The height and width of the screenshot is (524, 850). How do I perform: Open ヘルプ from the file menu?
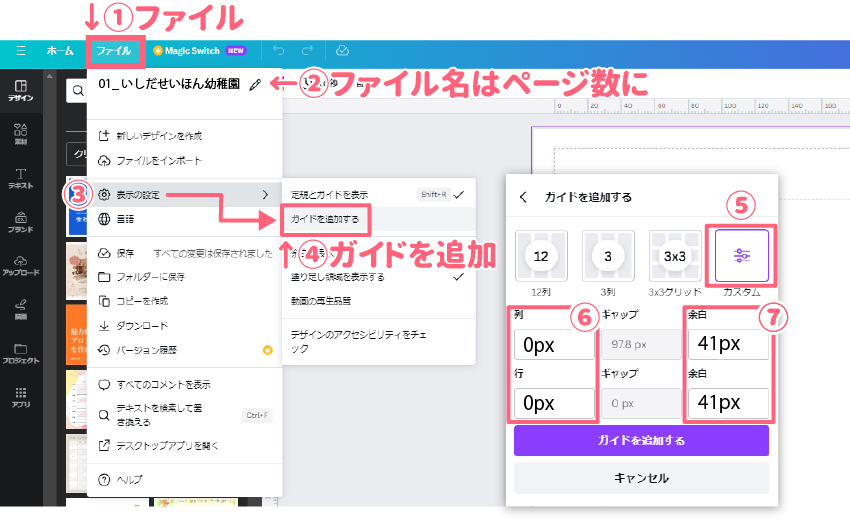[x=184, y=480]
